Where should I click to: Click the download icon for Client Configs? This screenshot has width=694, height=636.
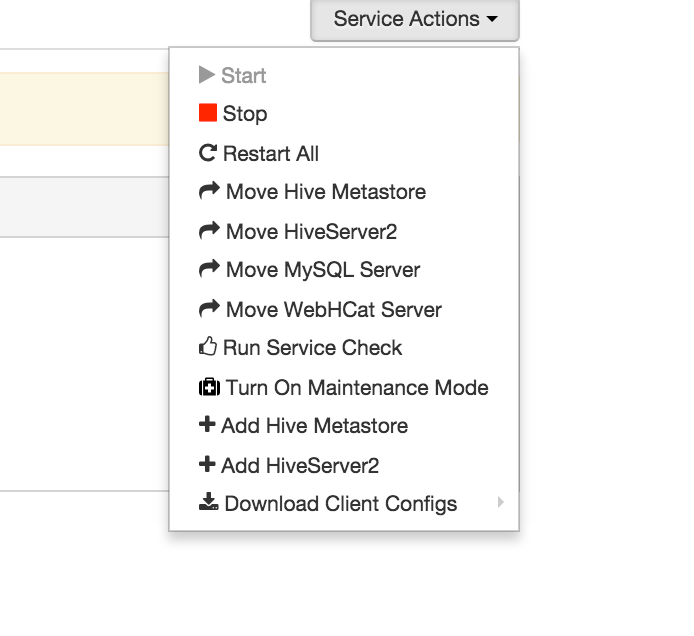[x=208, y=503]
